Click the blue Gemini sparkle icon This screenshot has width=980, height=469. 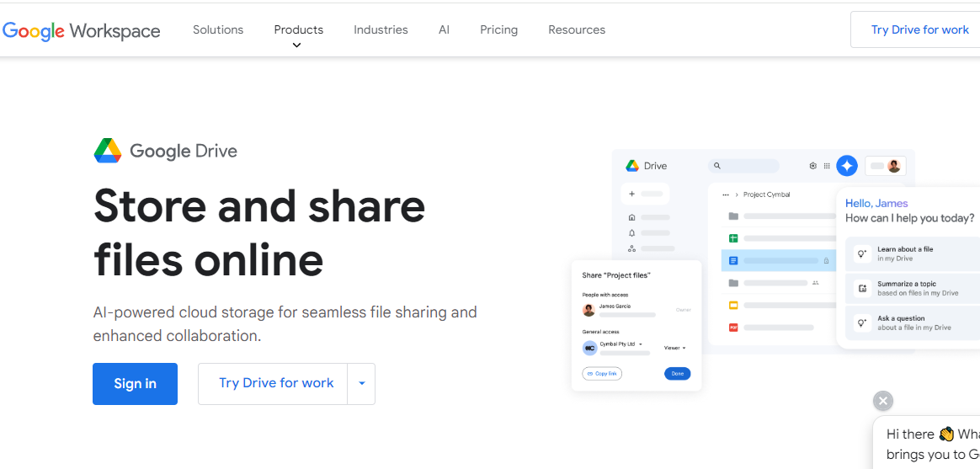tap(848, 166)
